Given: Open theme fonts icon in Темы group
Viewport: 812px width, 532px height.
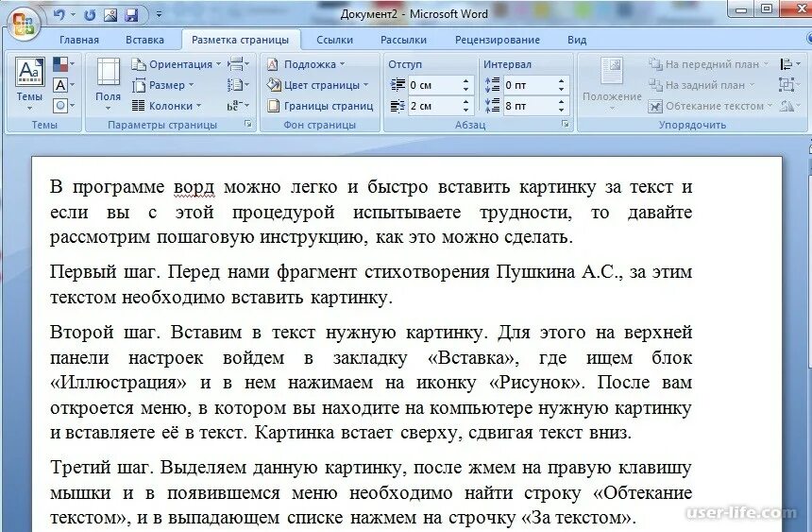Looking at the screenshot, I should (60, 85).
